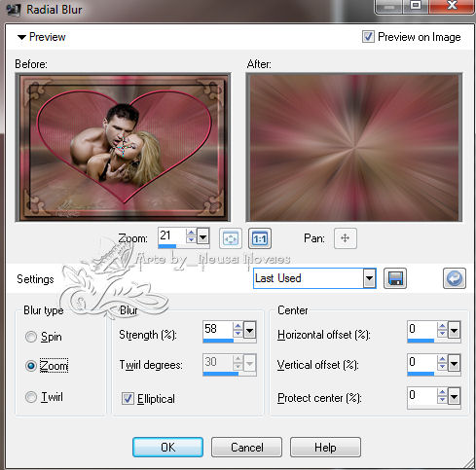Viewport: 476px width, 470px height.
Task: Click the Strength value field showing 58
Action: (218, 329)
